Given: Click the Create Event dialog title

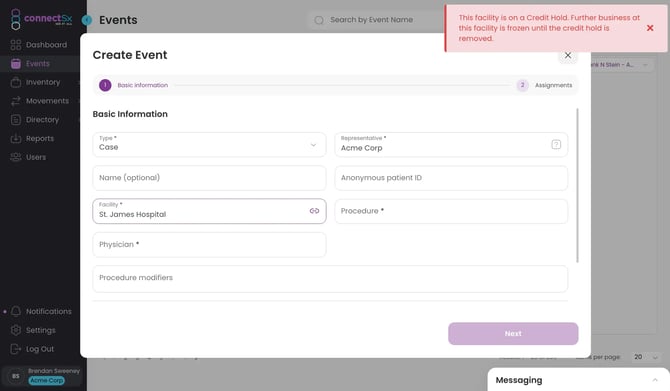Looking at the screenshot, I should (x=130, y=55).
